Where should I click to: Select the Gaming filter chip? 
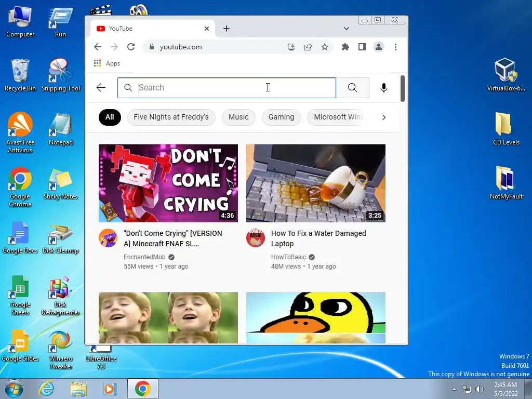pos(281,117)
